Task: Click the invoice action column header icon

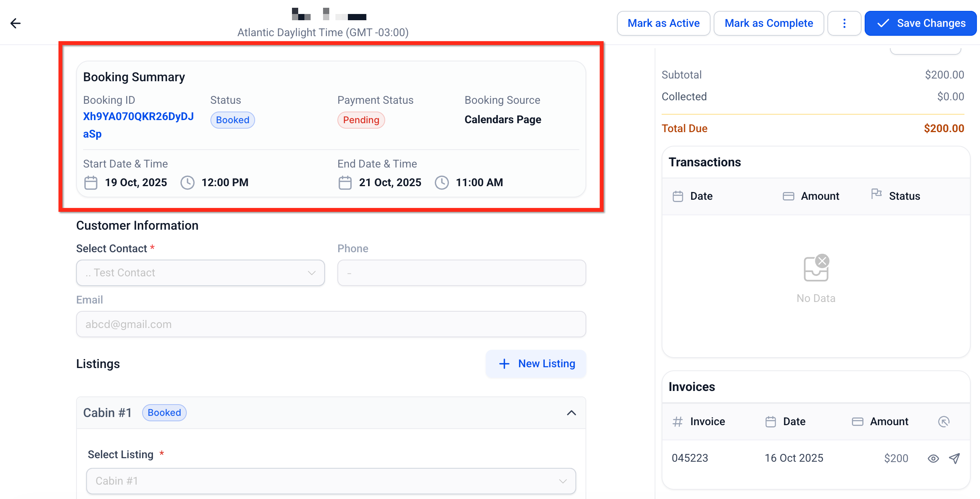Action: point(944,422)
